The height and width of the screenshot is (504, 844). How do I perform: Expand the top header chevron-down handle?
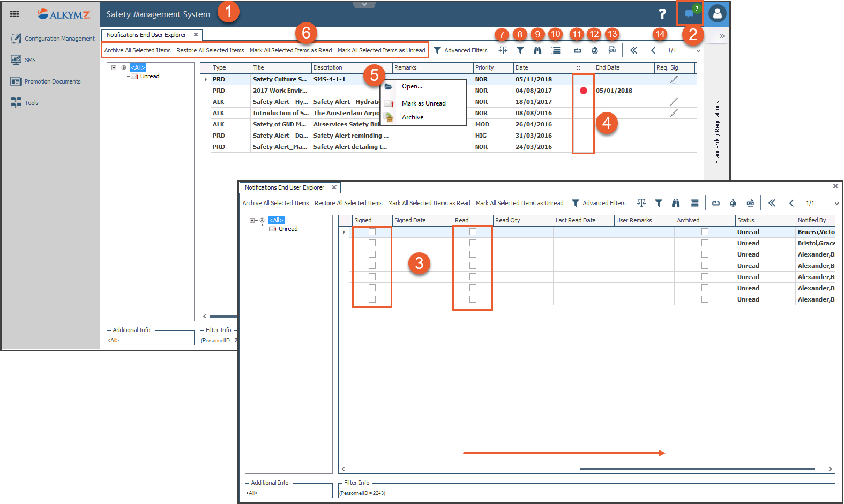pyautogui.click(x=364, y=4)
